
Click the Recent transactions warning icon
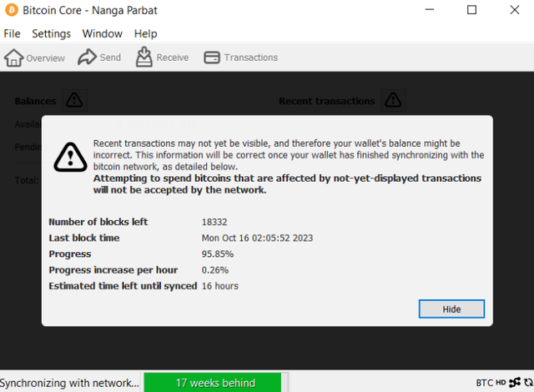393,100
